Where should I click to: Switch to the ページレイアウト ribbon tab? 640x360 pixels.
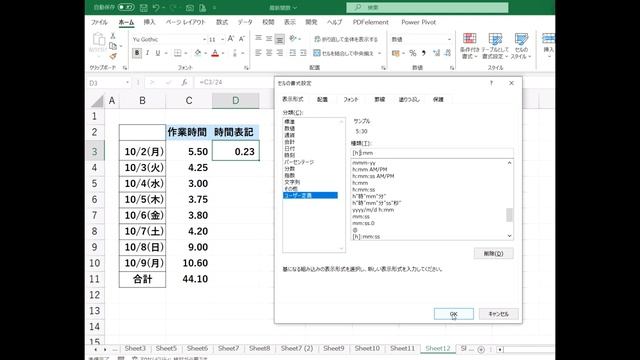185,22
